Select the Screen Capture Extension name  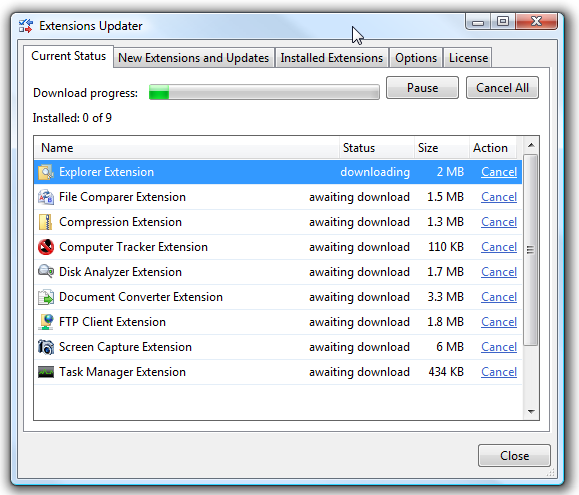125,347
